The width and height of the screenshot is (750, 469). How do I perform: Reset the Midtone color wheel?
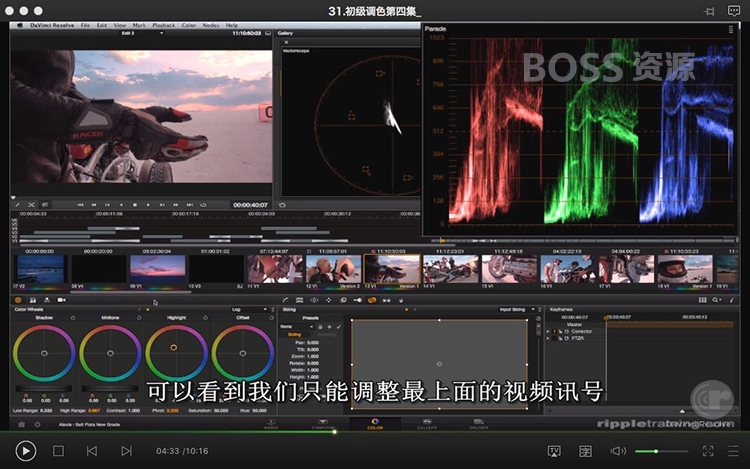click(x=139, y=317)
